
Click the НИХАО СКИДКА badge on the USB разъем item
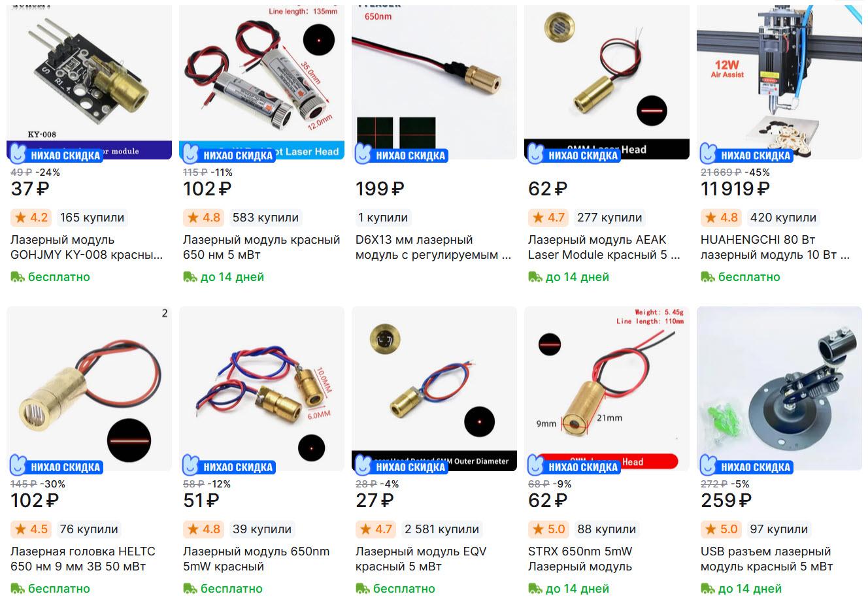tap(746, 467)
